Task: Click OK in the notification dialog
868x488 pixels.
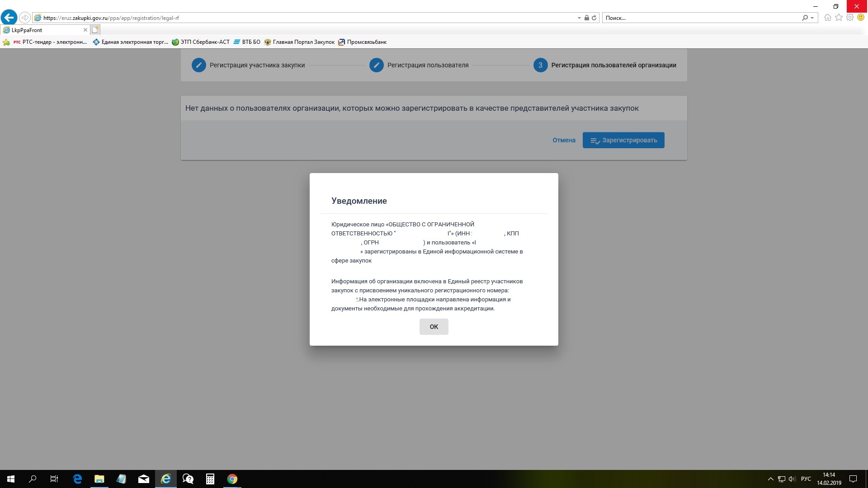Action: point(434,327)
